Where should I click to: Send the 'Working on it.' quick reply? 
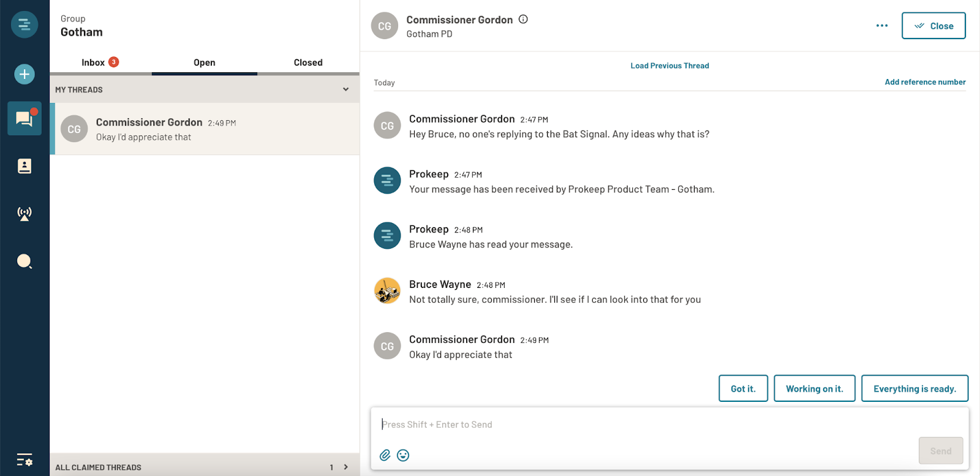815,388
